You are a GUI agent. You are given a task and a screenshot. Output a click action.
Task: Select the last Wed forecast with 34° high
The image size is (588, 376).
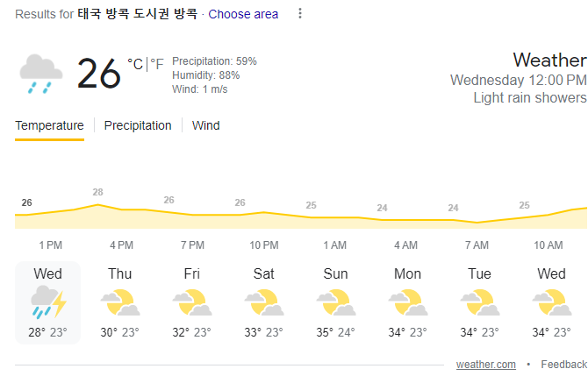[551, 303]
